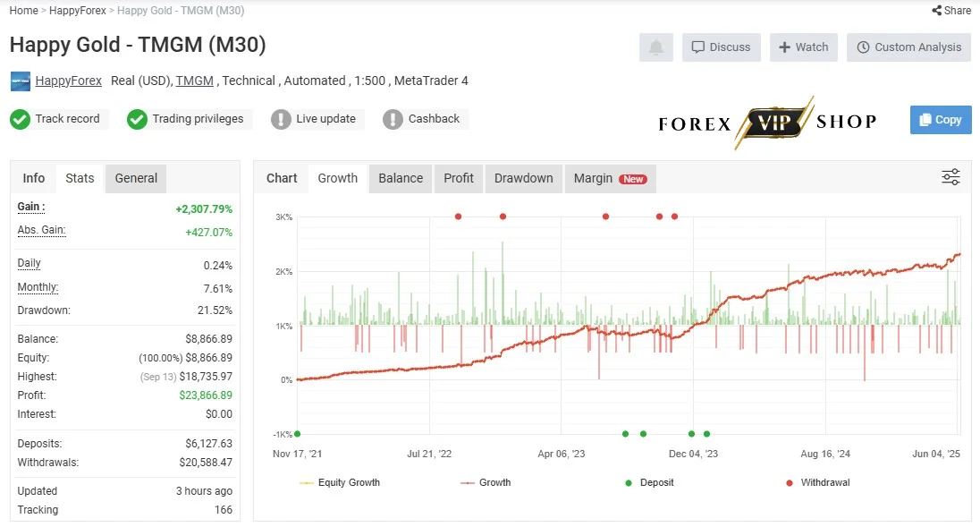Toggle Deposit markers in legend
Screen dimensions: 980x527
(x=649, y=482)
